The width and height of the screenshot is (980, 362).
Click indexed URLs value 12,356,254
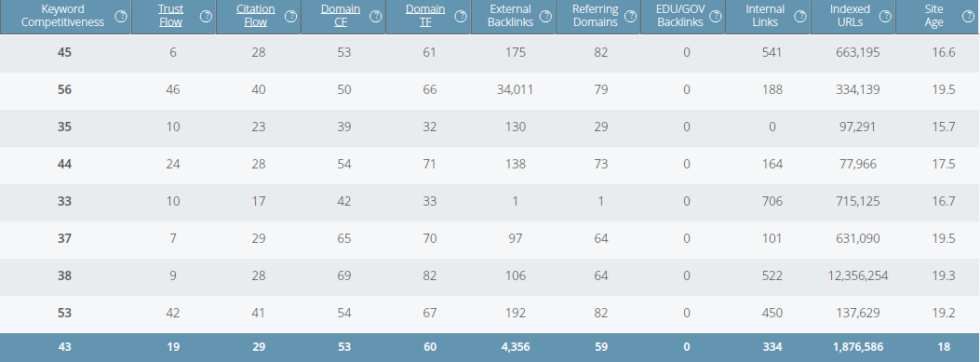(x=857, y=275)
